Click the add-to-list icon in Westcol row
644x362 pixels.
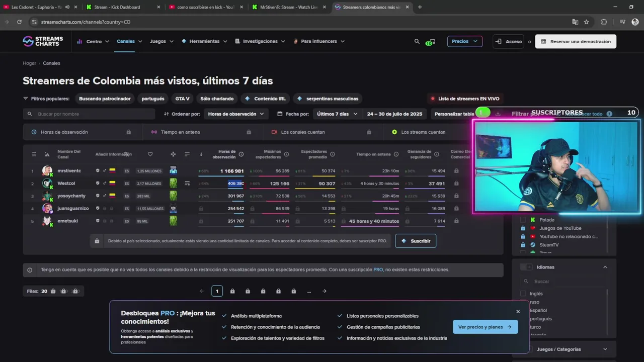187,184
